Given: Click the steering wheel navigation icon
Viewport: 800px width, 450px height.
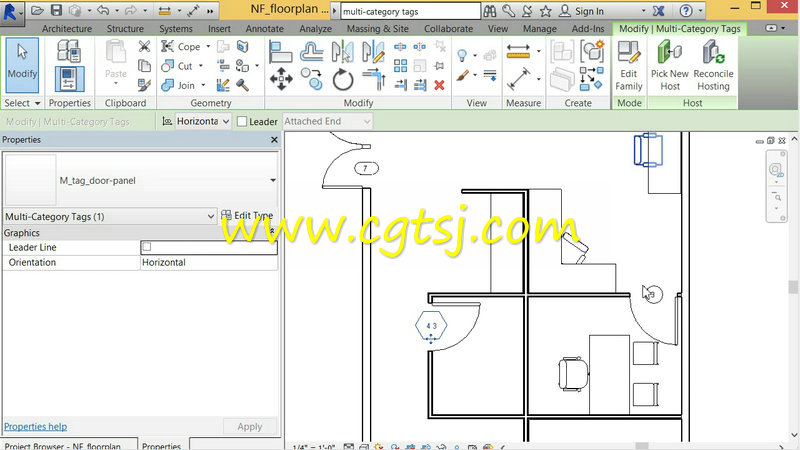Looking at the screenshot, I should tap(776, 169).
